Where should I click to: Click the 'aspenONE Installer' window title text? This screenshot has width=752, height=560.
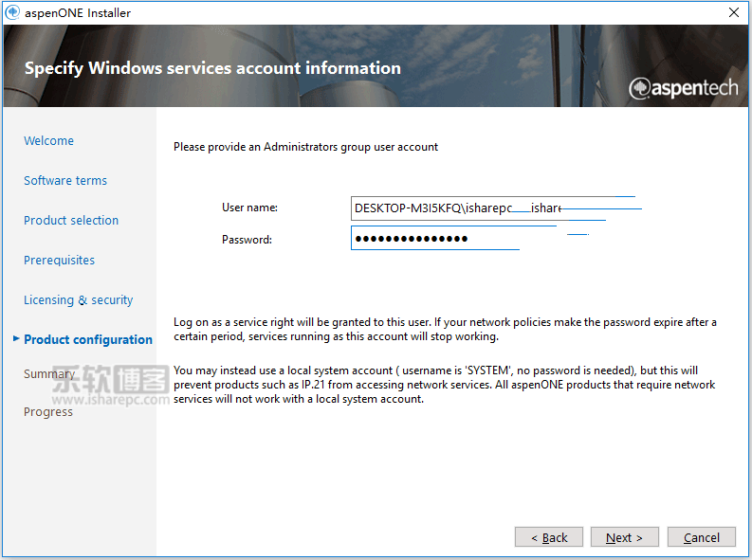(x=78, y=13)
